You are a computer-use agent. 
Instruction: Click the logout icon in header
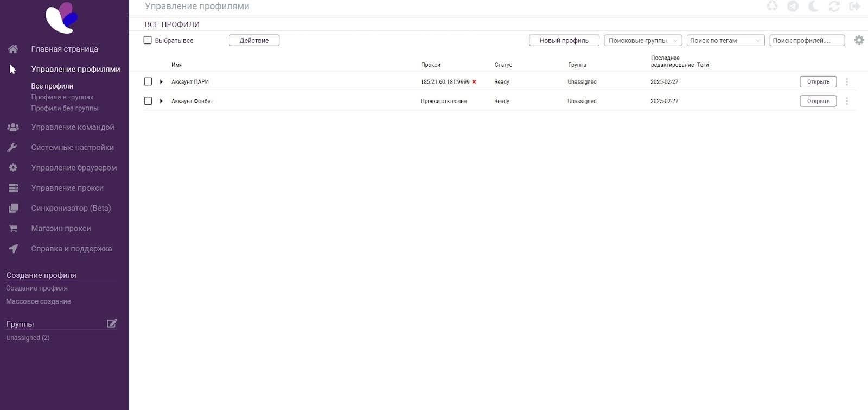click(855, 6)
